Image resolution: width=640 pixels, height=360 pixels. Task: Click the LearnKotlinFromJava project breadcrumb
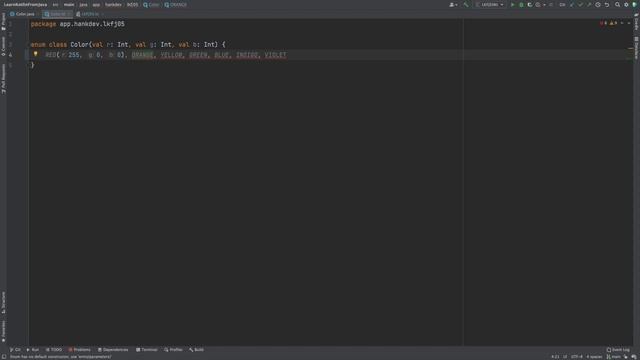coord(25,5)
